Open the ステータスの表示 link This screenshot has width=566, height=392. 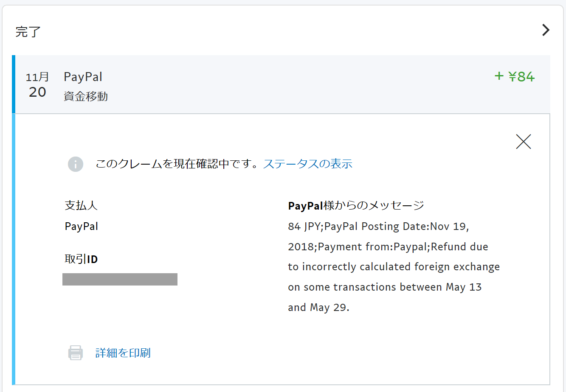point(307,164)
